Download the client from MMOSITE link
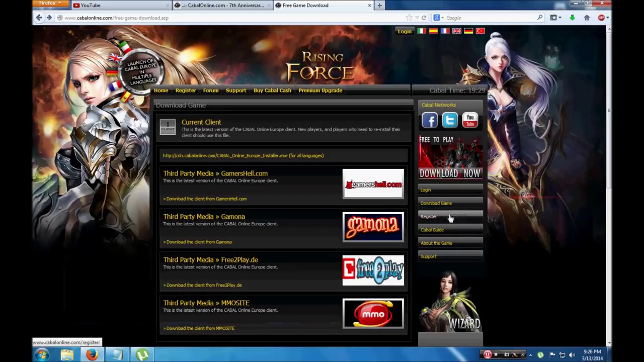This screenshot has width=644, height=362. [x=199, y=328]
